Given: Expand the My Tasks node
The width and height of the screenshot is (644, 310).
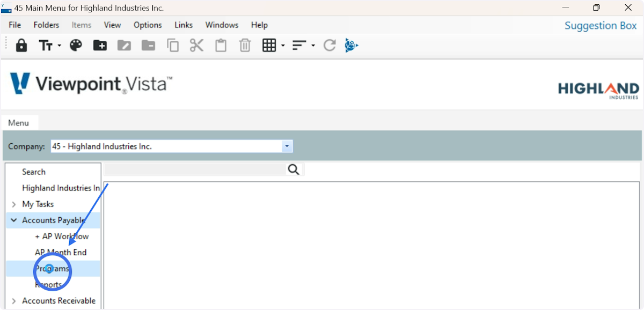Looking at the screenshot, I should [x=13, y=204].
